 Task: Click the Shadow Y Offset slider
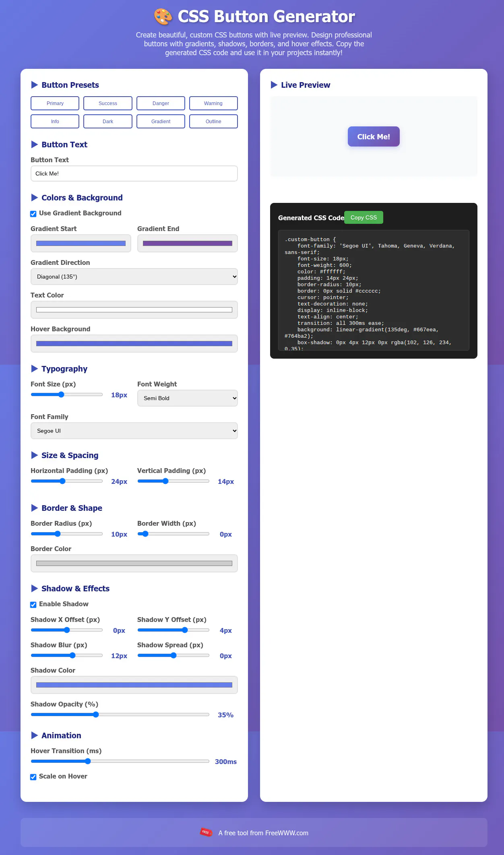tap(173, 630)
